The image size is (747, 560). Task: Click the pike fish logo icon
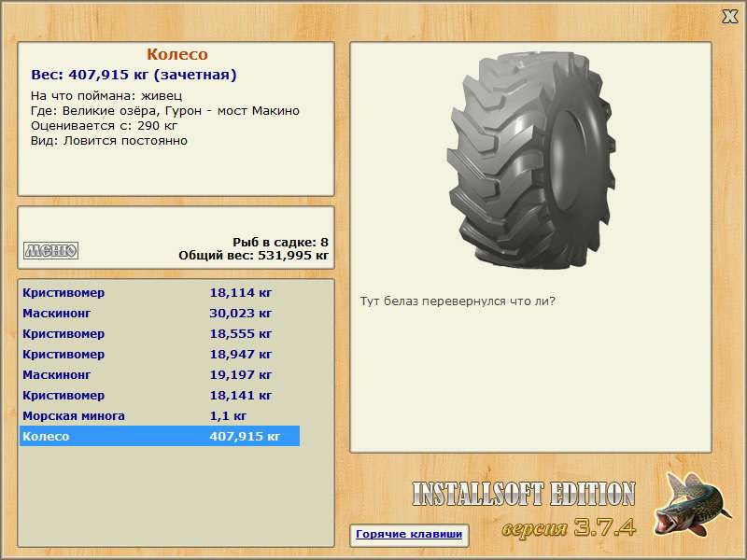tap(692, 504)
